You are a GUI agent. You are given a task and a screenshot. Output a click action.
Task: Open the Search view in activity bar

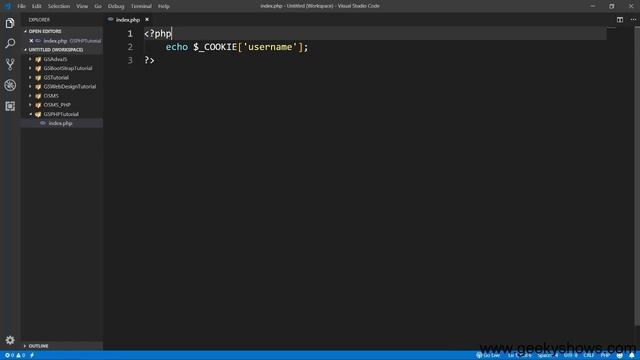10,43
